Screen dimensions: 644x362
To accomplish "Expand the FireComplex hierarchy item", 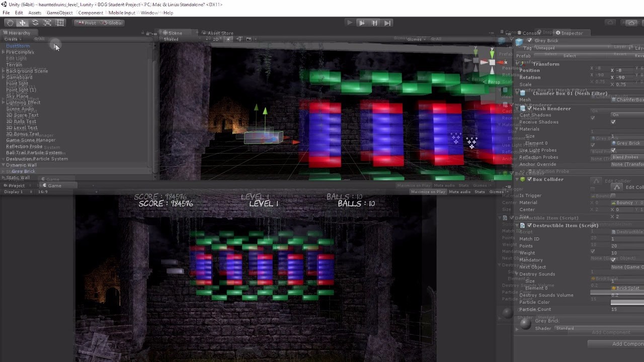I will (x=4, y=52).
